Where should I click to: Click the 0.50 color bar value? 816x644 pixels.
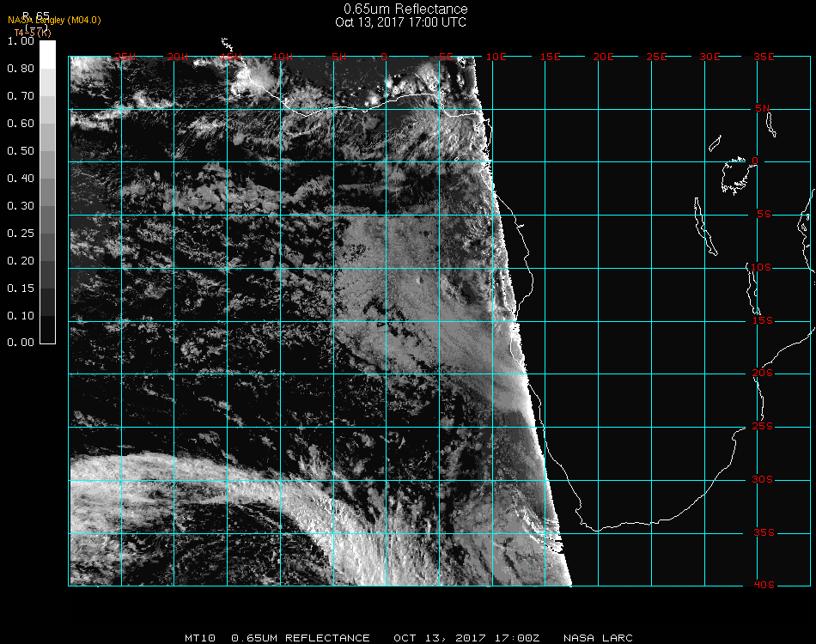21,151
